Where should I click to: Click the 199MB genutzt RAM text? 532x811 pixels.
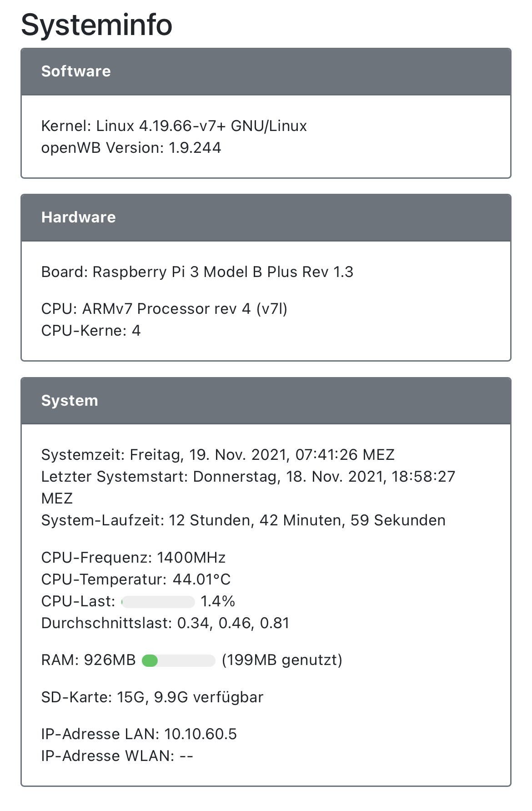(282, 660)
